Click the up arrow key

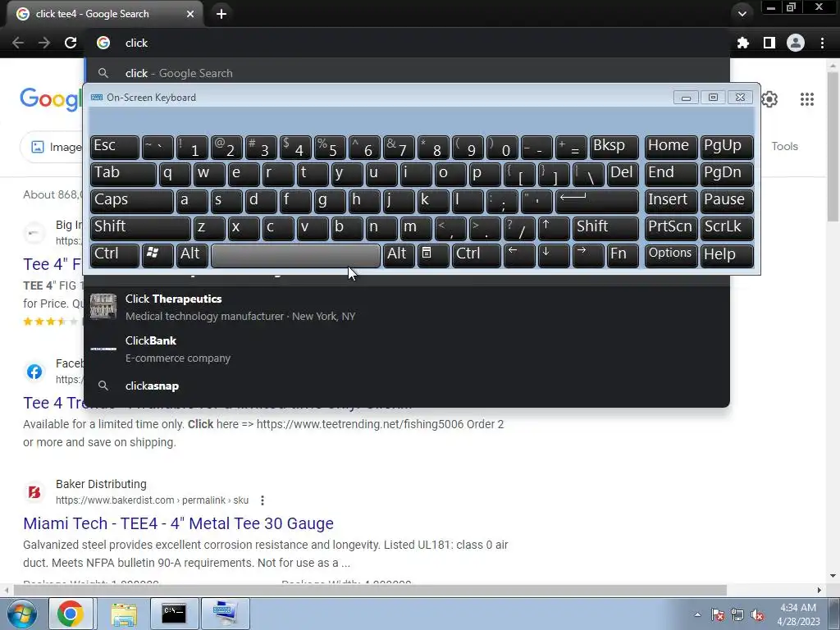pyautogui.click(x=554, y=228)
